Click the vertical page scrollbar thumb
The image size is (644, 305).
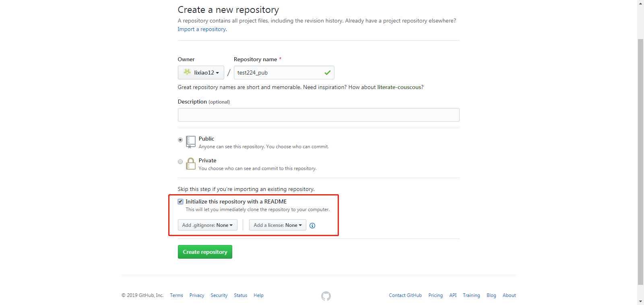640,162
